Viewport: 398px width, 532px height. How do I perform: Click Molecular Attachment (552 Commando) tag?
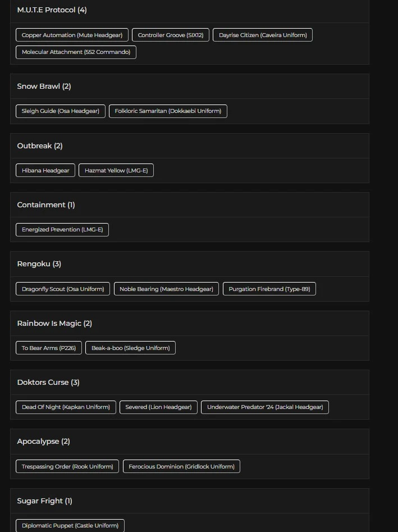[76, 52]
